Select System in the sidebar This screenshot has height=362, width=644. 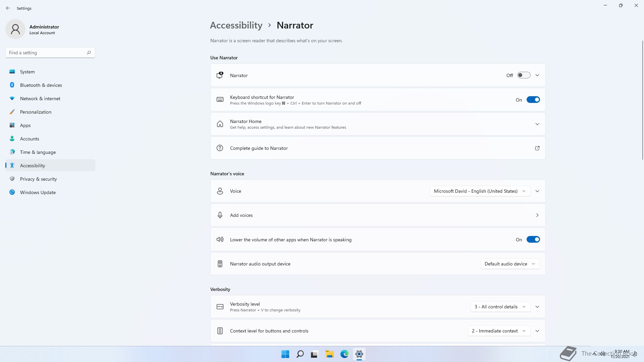[x=50, y=72]
